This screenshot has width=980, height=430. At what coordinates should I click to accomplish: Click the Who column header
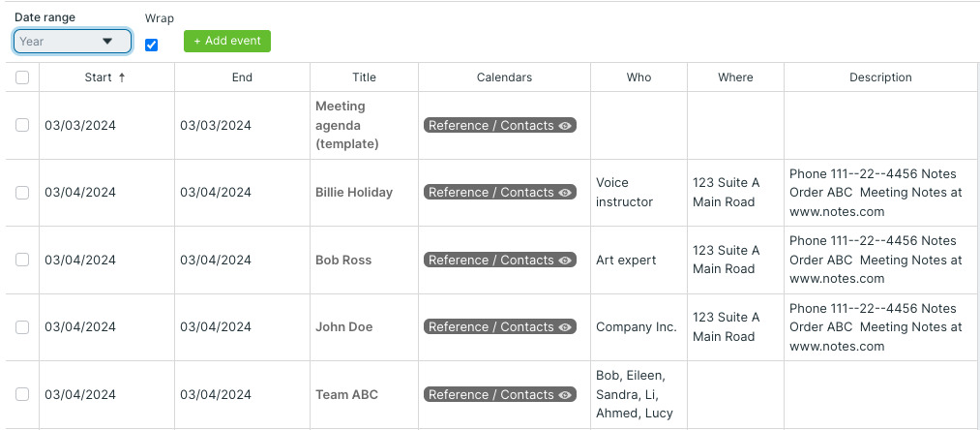click(638, 77)
